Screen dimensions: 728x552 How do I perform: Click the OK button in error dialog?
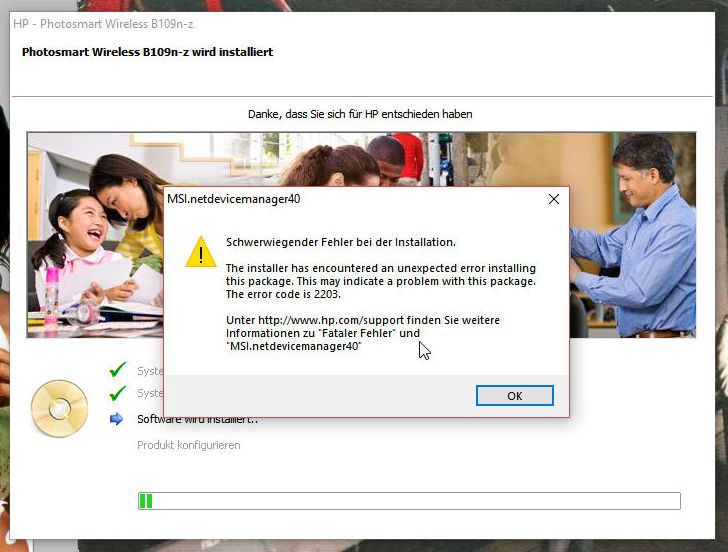pos(514,396)
